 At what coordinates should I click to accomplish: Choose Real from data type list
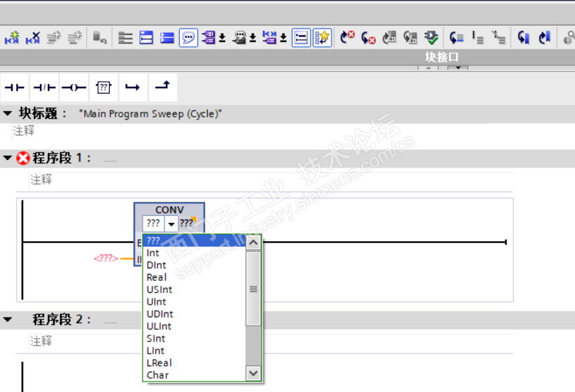(x=194, y=277)
